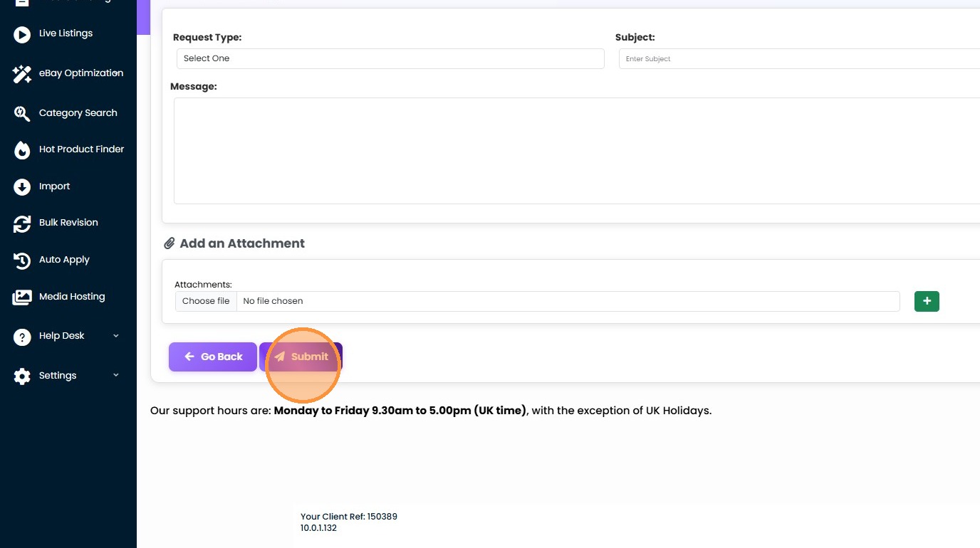Click Choose file button
This screenshot has height=548, width=980.
coord(206,301)
